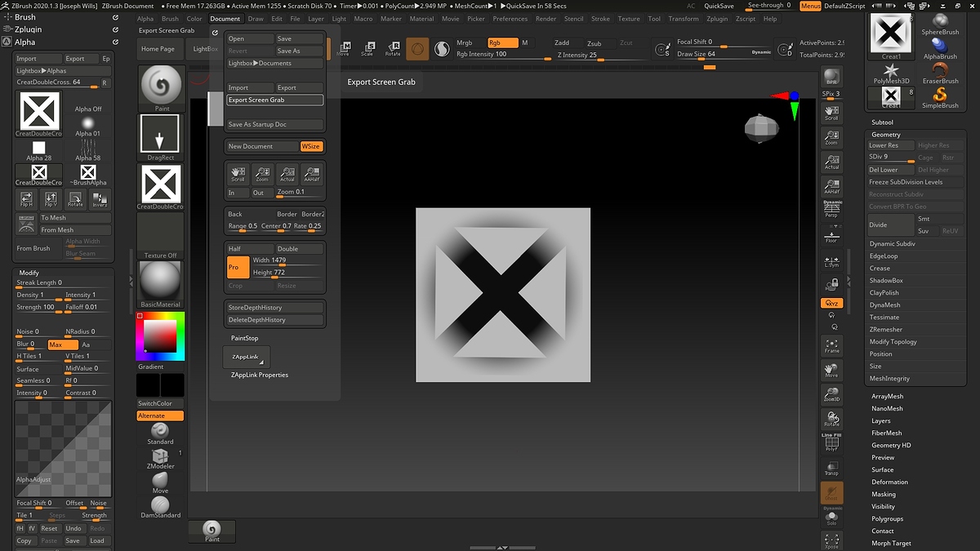Viewport: 980px width, 551px height.
Task: Toggle the Floor grid
Action: coord(831,234)
